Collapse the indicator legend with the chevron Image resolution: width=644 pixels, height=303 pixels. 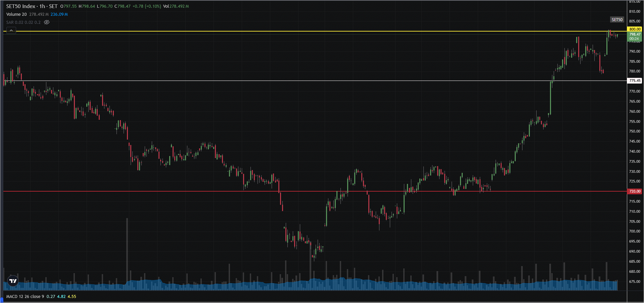click(11, 31)
